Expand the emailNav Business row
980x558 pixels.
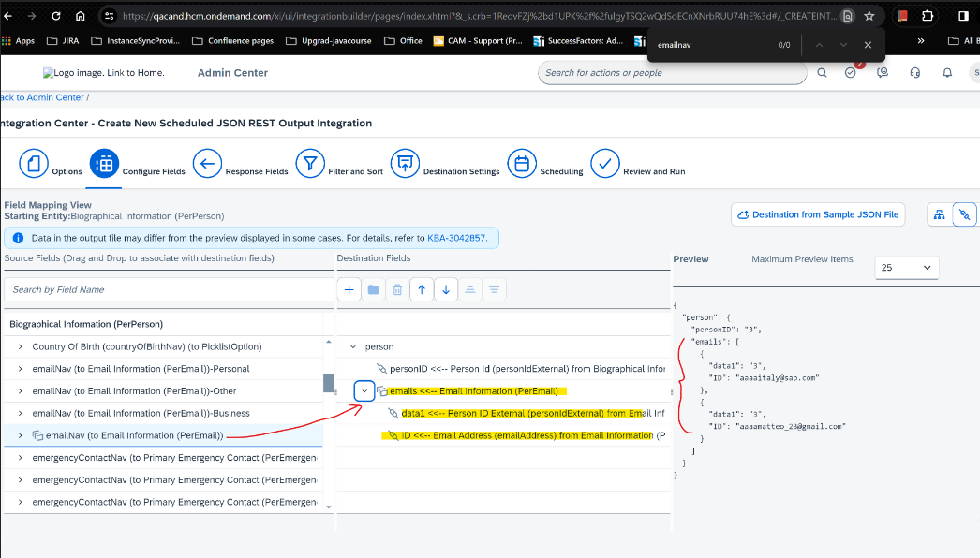coord(20,413)
